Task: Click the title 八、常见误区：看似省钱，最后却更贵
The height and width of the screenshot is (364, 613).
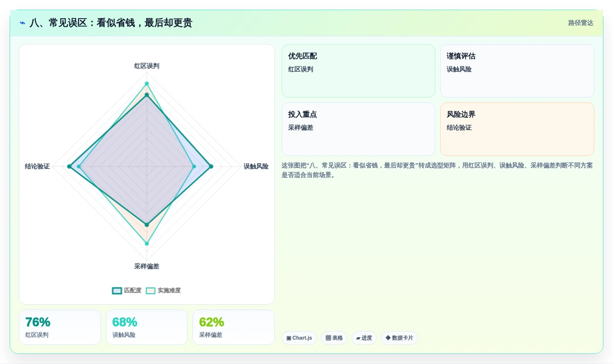Action: [x=111, y=23]
